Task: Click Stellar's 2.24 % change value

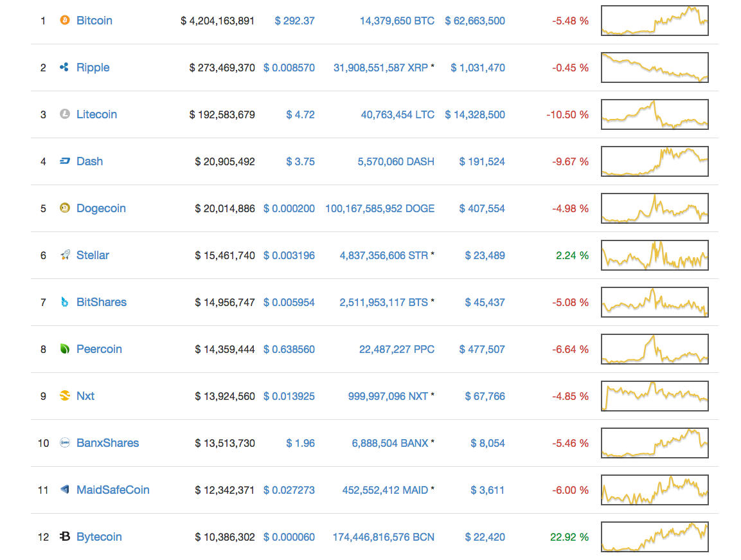Action: pyautogui.click(x=572, y=255)
